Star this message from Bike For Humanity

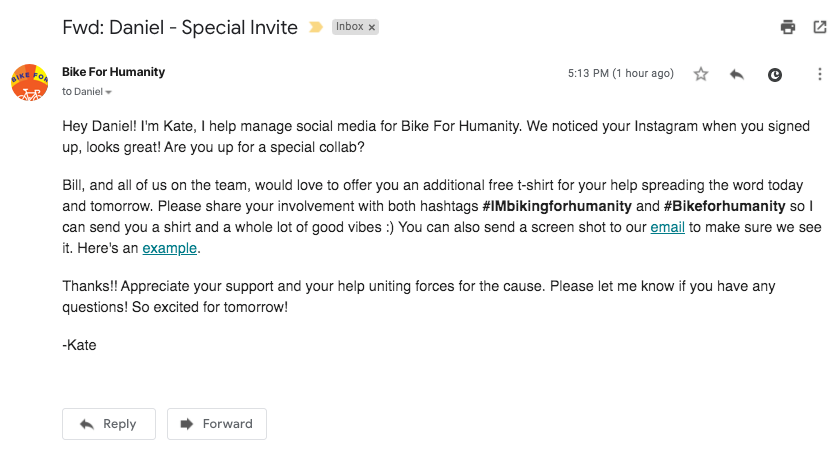pyautogui.click(x=701, y=74)
